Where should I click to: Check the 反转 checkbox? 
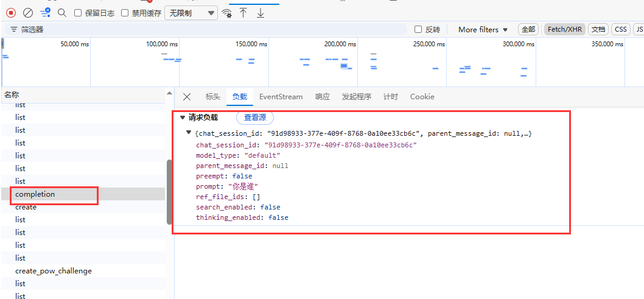(418, 30)
